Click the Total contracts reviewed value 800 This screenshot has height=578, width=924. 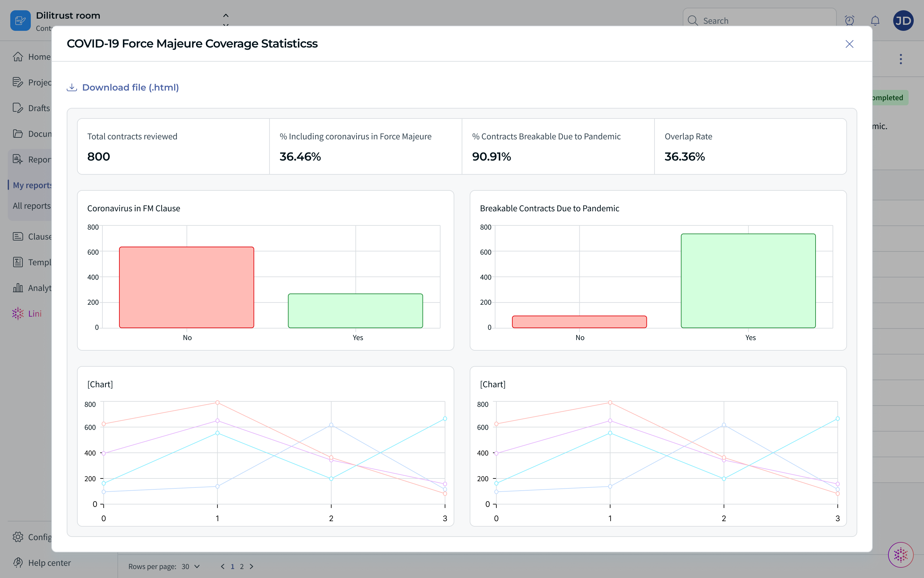pos(98,157)
